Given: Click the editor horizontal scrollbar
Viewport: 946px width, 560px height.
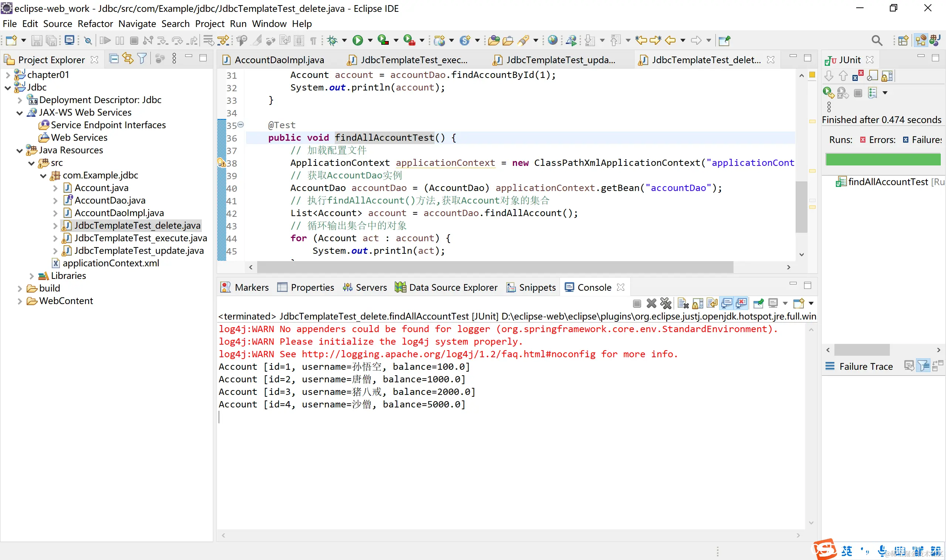Looking at the screenshot, I should point(494,267).
